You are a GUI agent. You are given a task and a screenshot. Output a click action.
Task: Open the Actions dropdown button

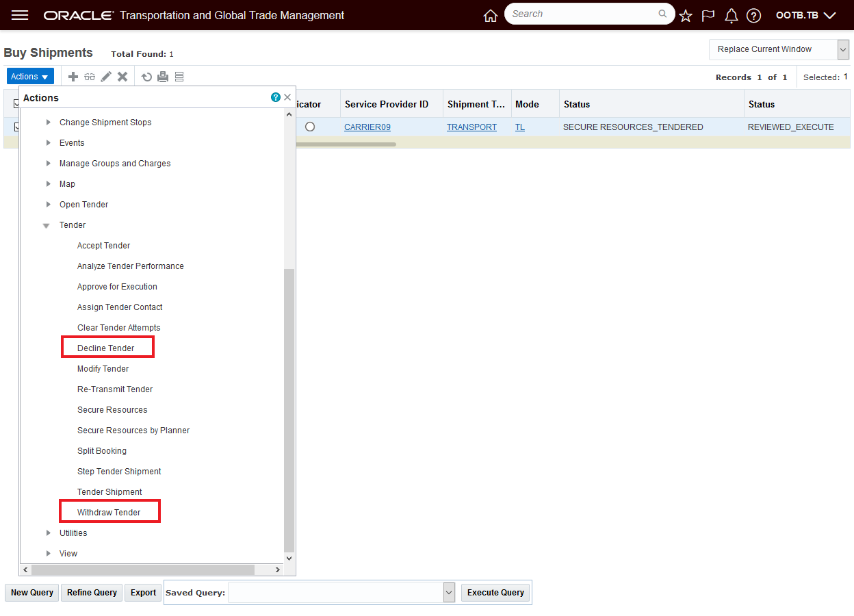point(30,77)
